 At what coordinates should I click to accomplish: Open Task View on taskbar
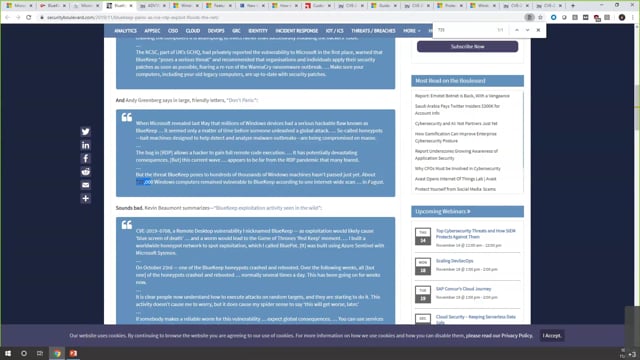(40, 353)
